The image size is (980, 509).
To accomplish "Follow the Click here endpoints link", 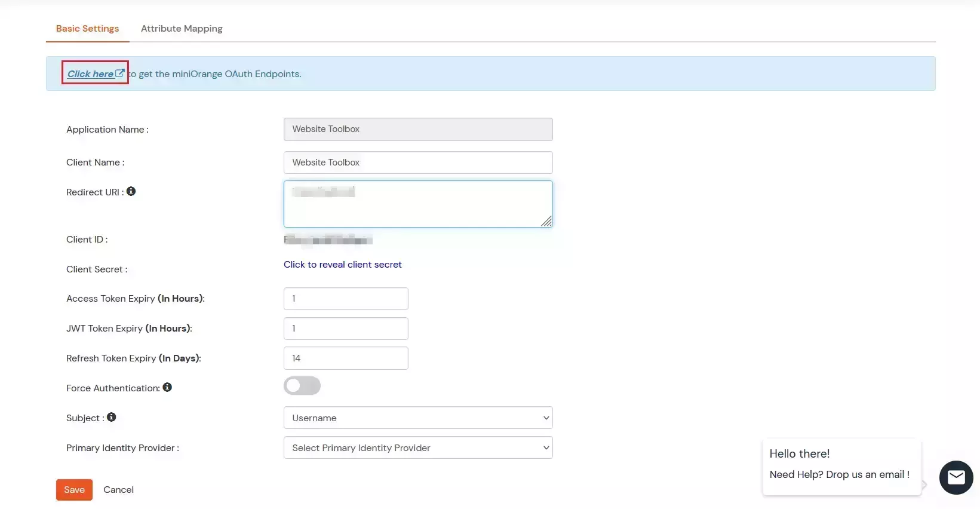I will click(x=90, y=73).
